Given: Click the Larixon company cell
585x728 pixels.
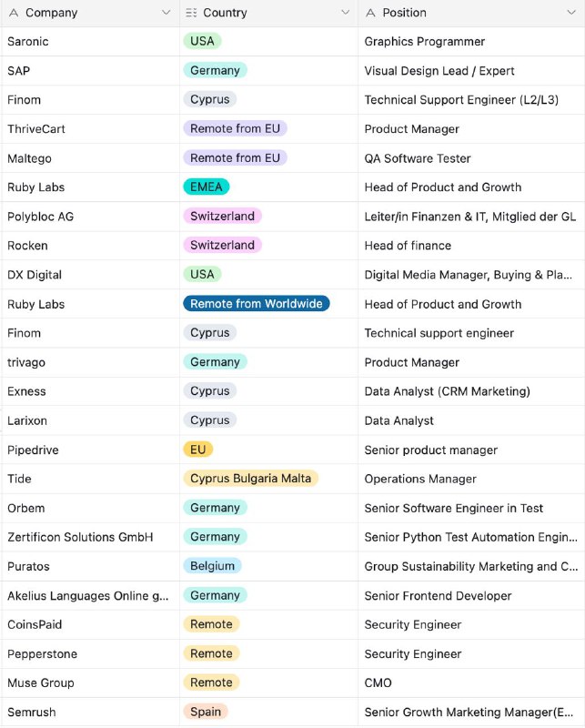Looking at the screenshot, I should point(90,420).
